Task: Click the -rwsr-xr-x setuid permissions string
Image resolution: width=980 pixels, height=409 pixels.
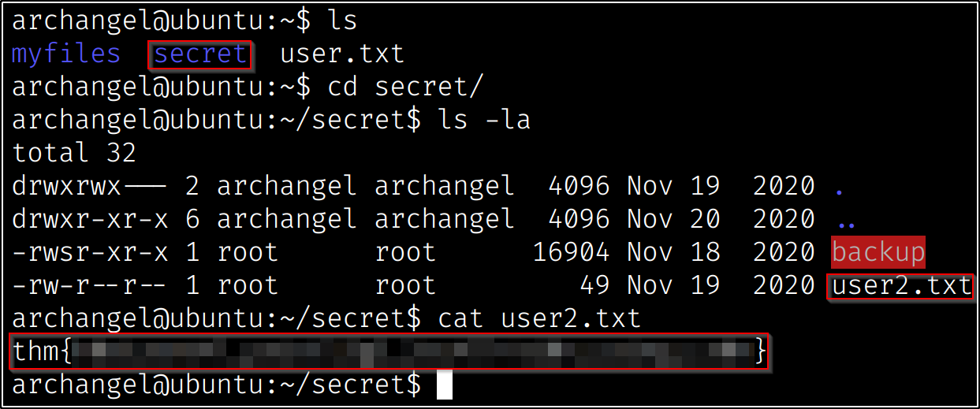Action: click(91, 253)
